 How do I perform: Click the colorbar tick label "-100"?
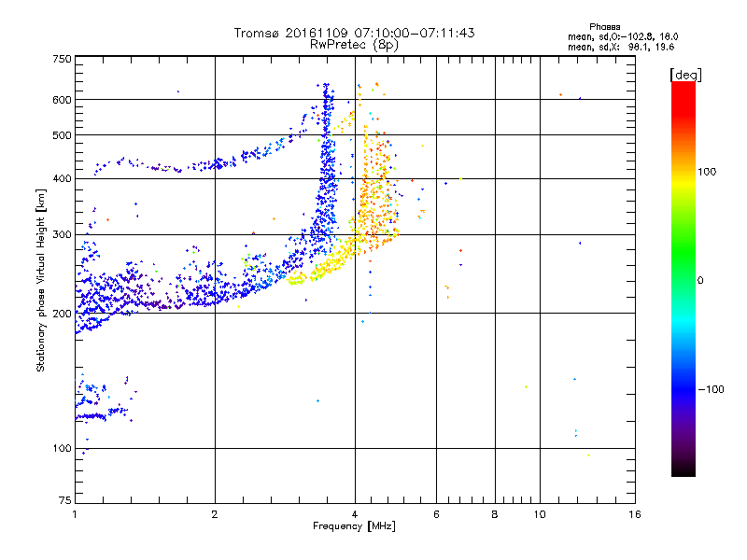pyautogui.click(x=711, y=389)
